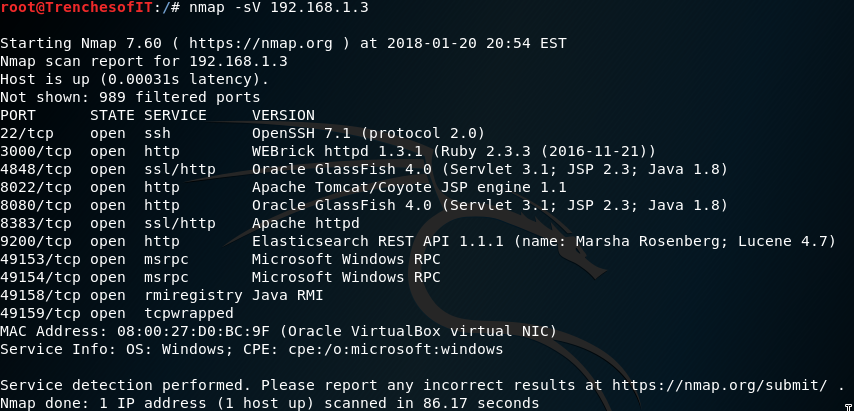Image resolution: width=854 pixels, height=411 pixels.
Task: Click the Elasticsearch REST API 1.1.1 text
Action: point(377,241)
